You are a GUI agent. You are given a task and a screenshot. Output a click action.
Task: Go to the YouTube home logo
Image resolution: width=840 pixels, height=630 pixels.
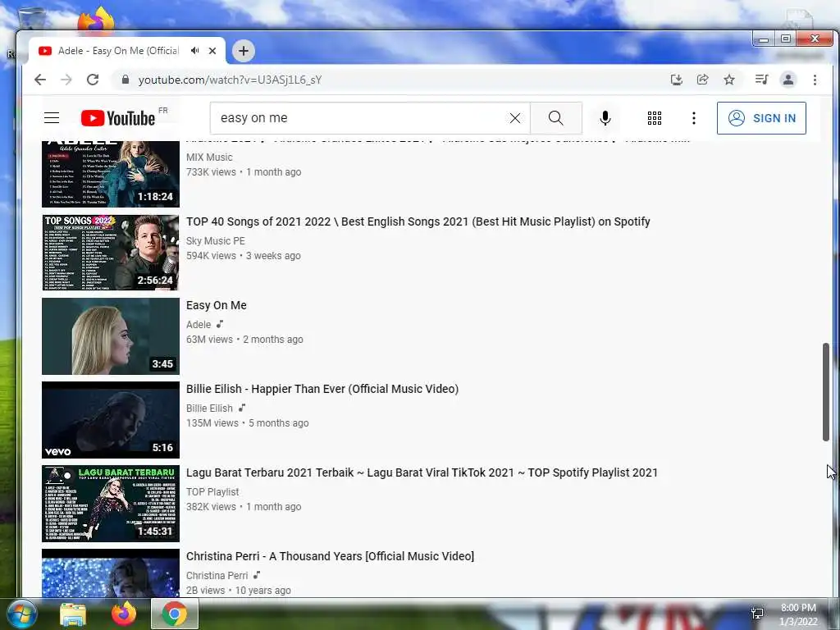coord(118,118)
